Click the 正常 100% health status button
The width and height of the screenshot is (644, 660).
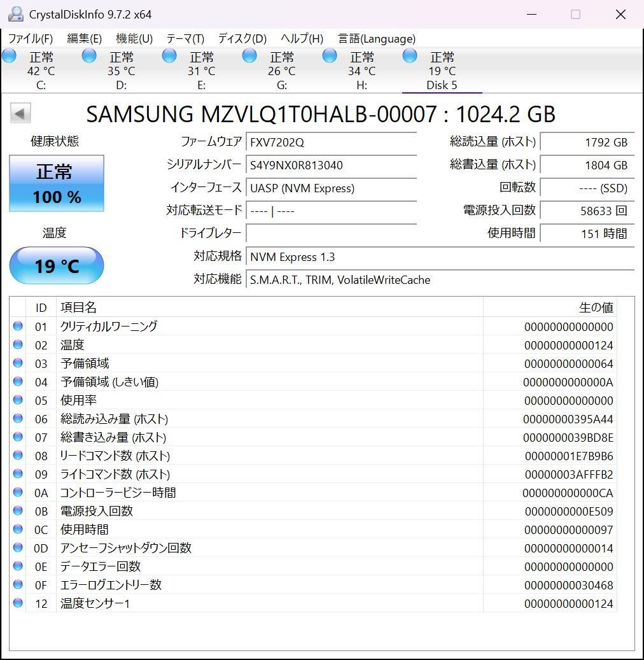pyautogui.click(x=56, y=183)
